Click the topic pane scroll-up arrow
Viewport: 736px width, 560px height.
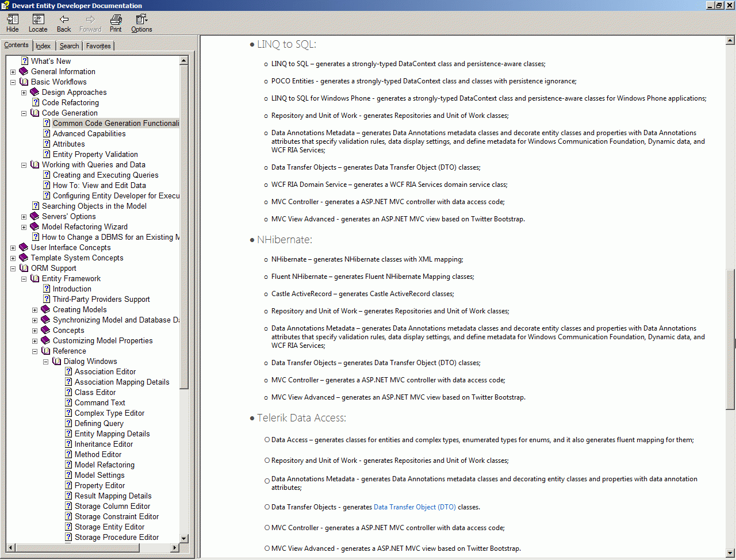coord(730,40)
